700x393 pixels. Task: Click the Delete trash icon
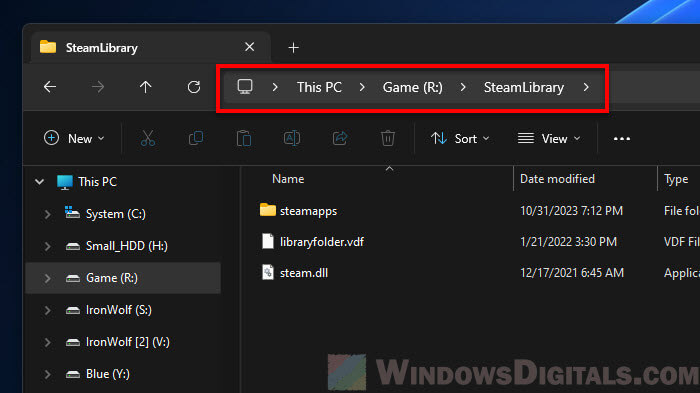click(388, 138)
